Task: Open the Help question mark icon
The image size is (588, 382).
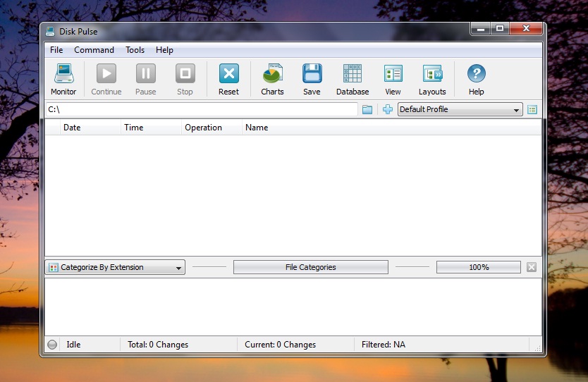Action: click(476, 79)
